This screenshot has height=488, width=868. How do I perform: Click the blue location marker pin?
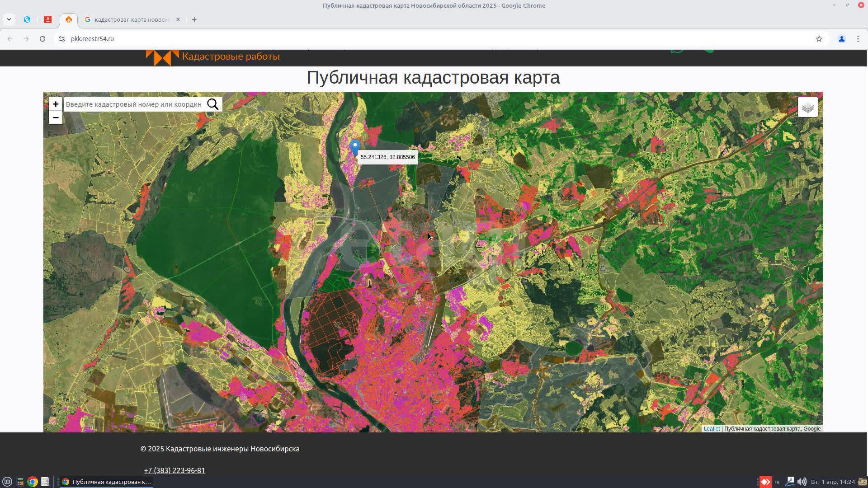pos(355,147)
